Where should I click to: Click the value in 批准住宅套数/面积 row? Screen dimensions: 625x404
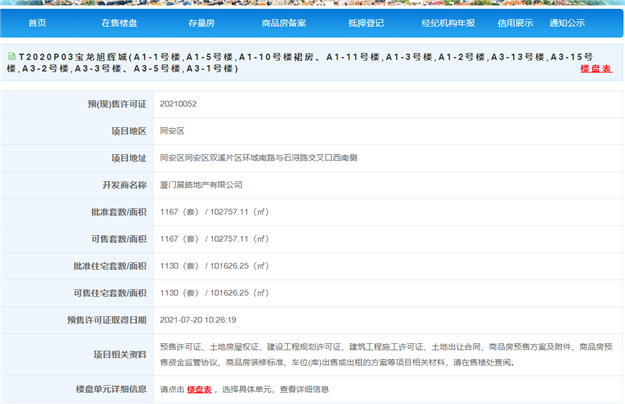[x=214, y=266]
